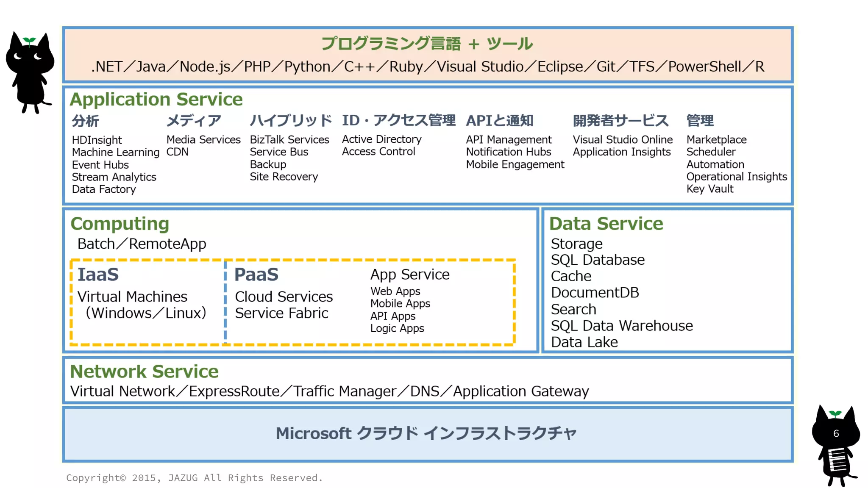Click the Microsoft クラウド インフラストラクチャ banner

(x=427, y=433)
